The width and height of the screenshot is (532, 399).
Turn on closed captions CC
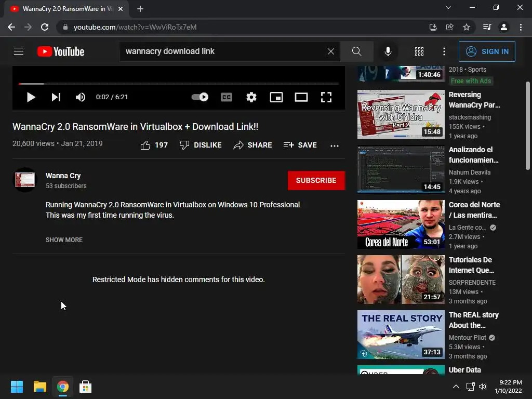click(227, 97)
